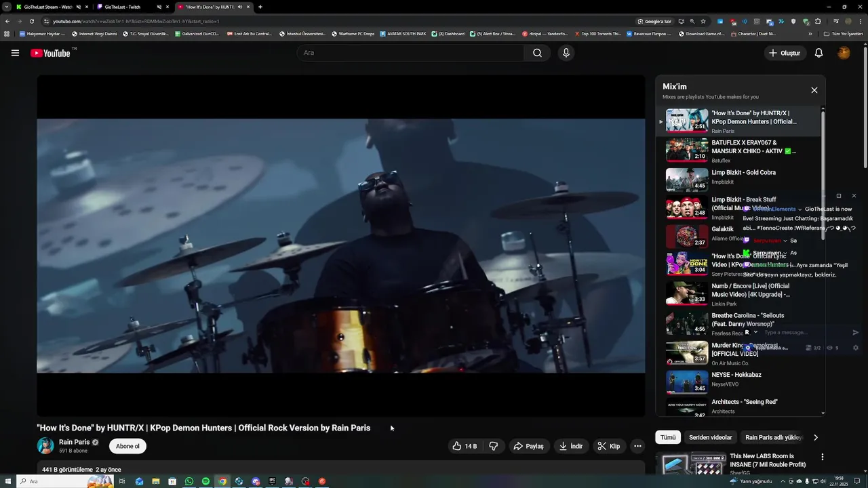Open This New LABS Room recommended video

pyautogui.click(x=769, y=460)
